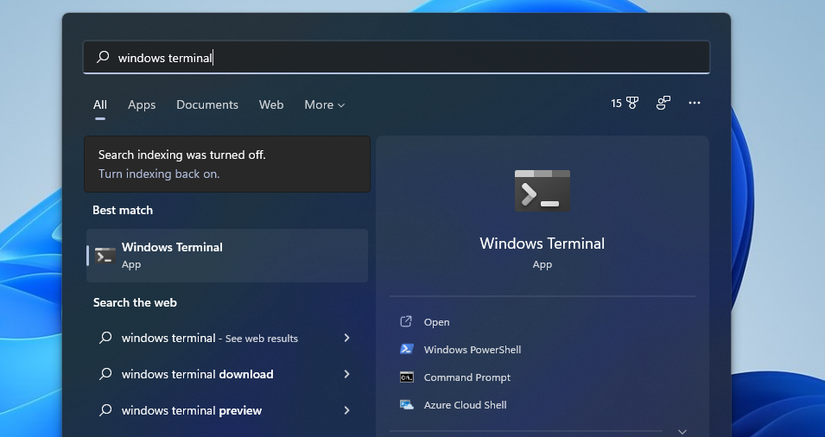Click the large Windows Terminal icon in details pane
The image size is (825, 437).
pos(542,190)
